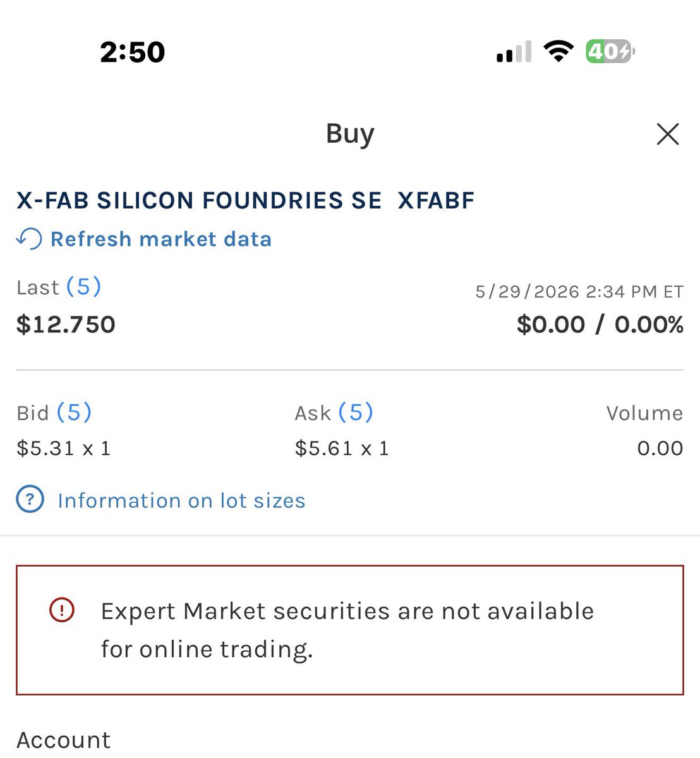The height and width of the screenshot is (758, 700).
Task: Tap the XFABF ticker symbol
Action: tap(436, 201)
